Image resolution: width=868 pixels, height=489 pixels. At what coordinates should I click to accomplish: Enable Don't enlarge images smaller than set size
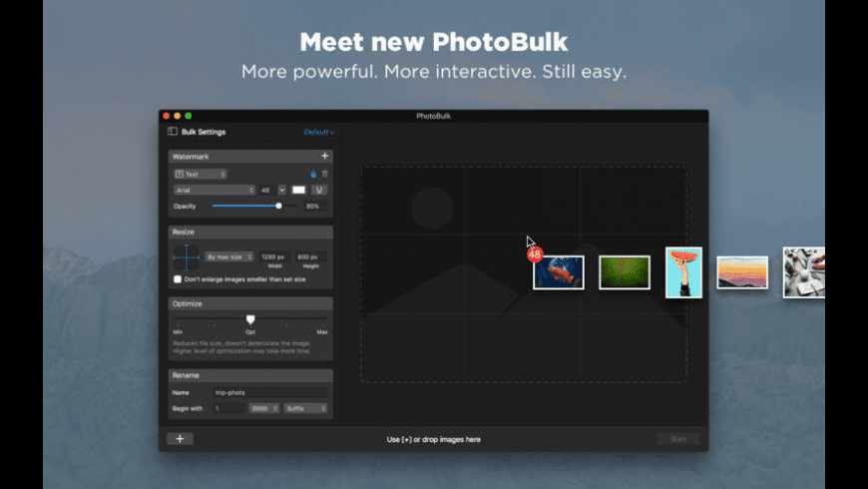click(x=178, y=279)
